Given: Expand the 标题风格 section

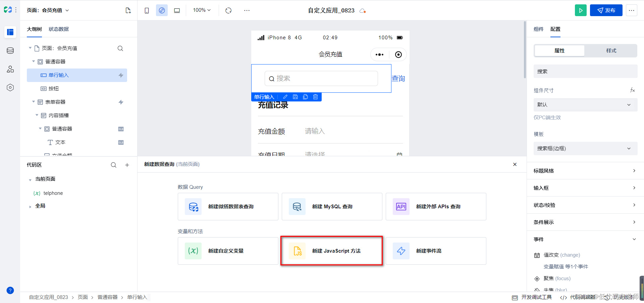Looking at the screenshot, I should pyautogui.click(x=585, y=171).
